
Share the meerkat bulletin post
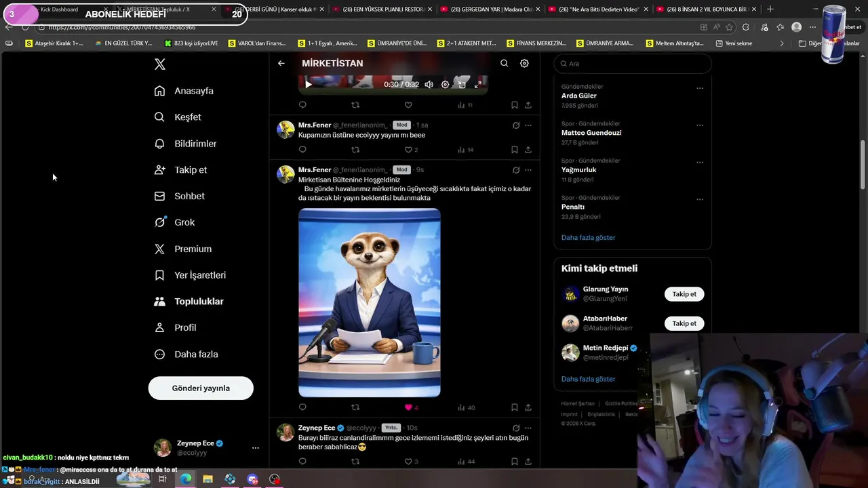point(528,407)
